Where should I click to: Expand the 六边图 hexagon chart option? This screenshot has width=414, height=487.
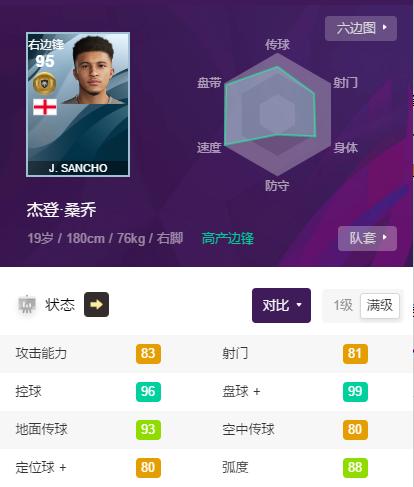[x=361, y=28]
